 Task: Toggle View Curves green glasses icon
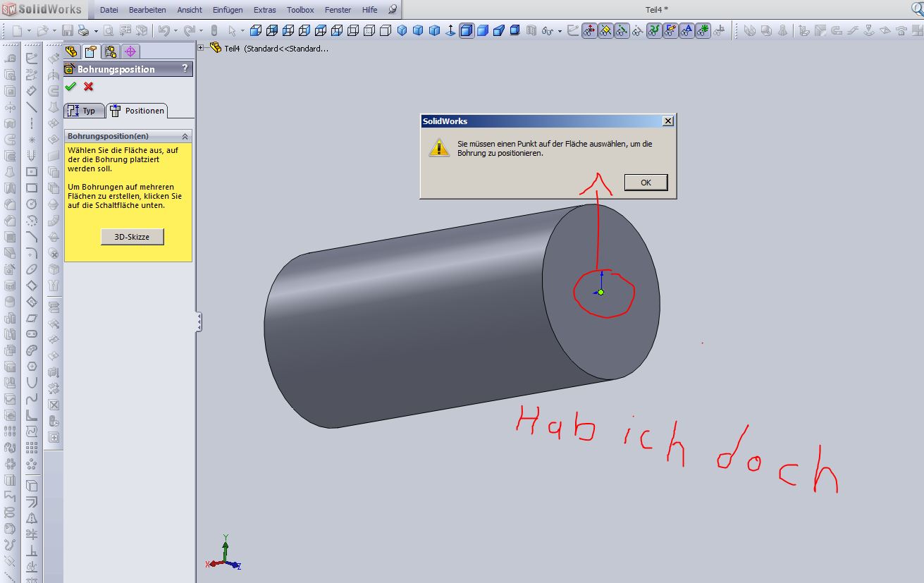click(654, 31)
